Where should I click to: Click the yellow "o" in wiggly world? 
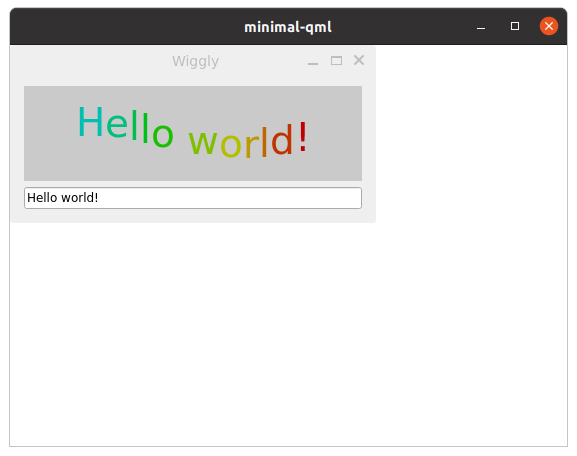coord(231,145)
